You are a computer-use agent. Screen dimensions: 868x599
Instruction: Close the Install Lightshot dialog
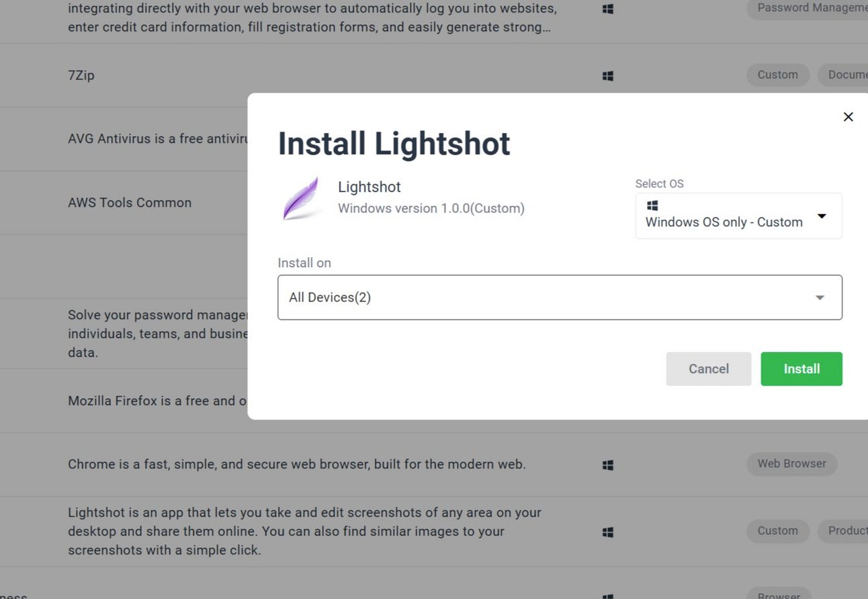tap(848, 117)
